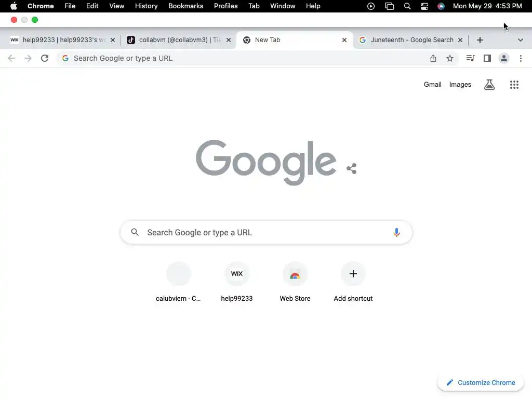This screenshot has width=532, height=399.
Task: Open the Chrome application menu
Action: click(41, 6)
